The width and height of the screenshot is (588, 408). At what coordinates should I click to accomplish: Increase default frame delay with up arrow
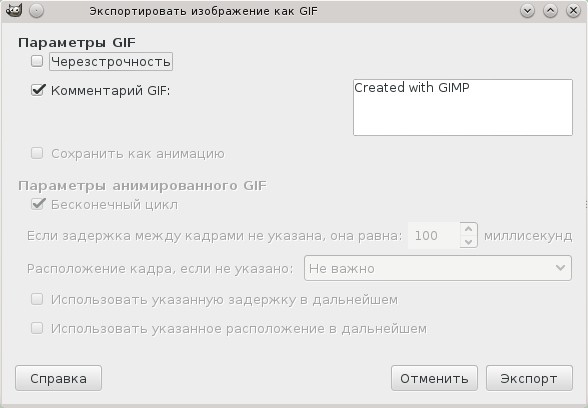[468, 228]
